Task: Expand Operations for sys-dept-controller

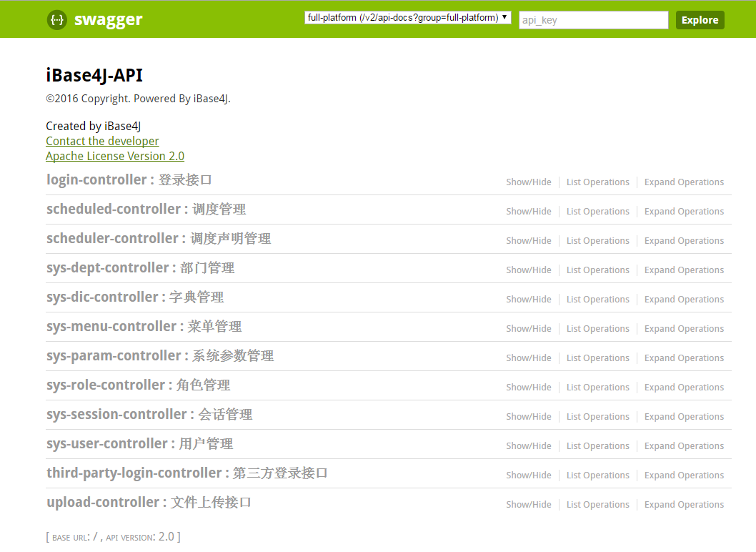Action: (x=684, y=270)
